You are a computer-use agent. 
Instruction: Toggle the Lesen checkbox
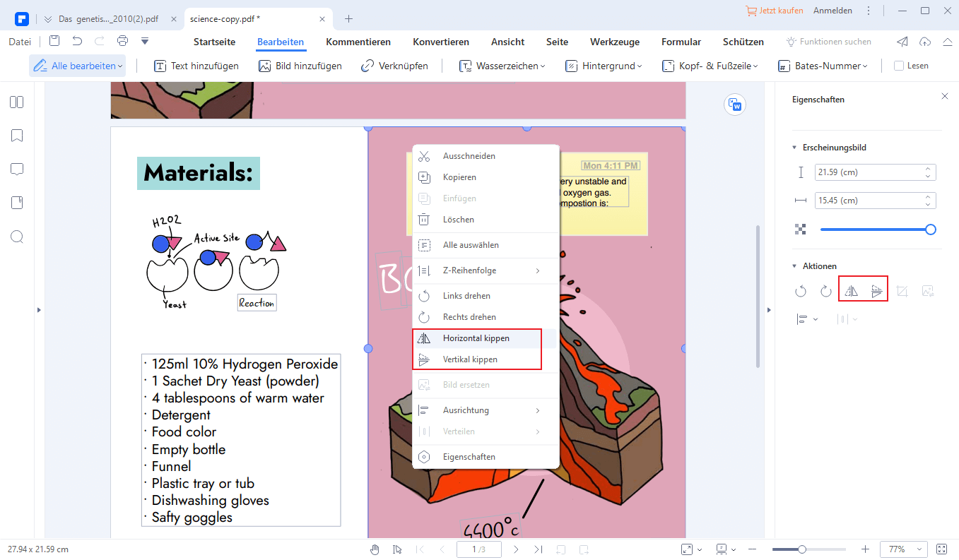tap(899, 66)
